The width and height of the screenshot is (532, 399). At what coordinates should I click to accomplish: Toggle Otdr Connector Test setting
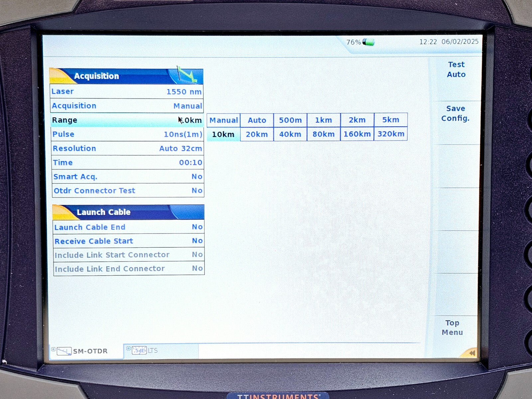(128, 191)
